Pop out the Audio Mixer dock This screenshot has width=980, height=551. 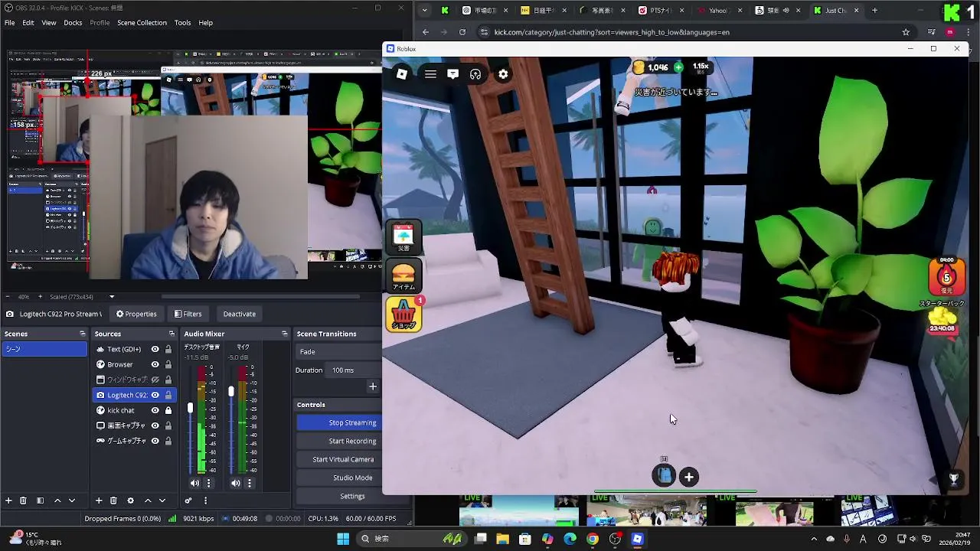[x=284, y=334]
